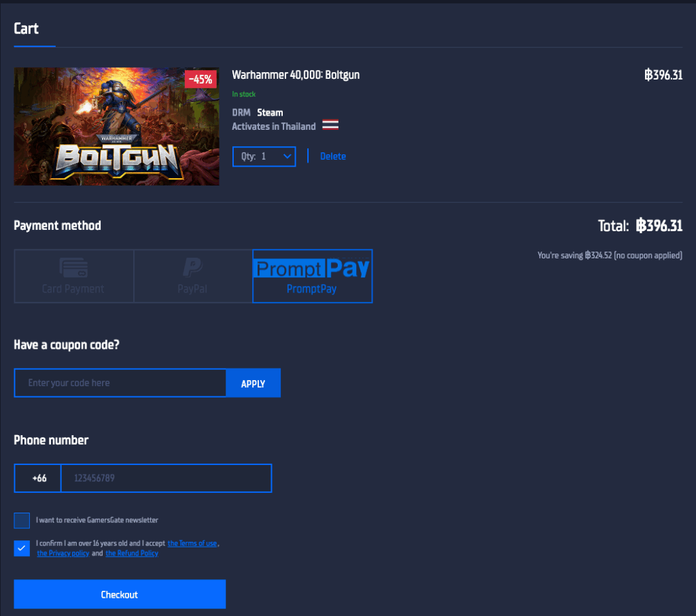Click the Payment method heading
This screenshot has height=616, width=696.
click(x=57, y=226)
